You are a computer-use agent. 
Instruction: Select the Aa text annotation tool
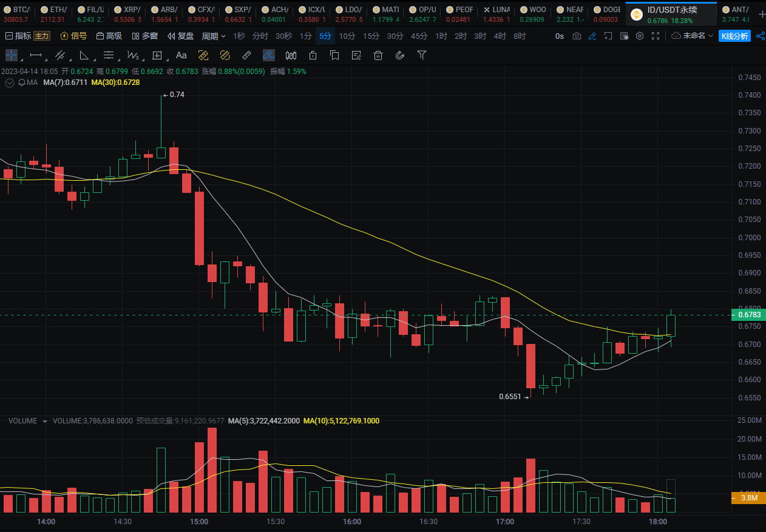click(x=181, y=55)
